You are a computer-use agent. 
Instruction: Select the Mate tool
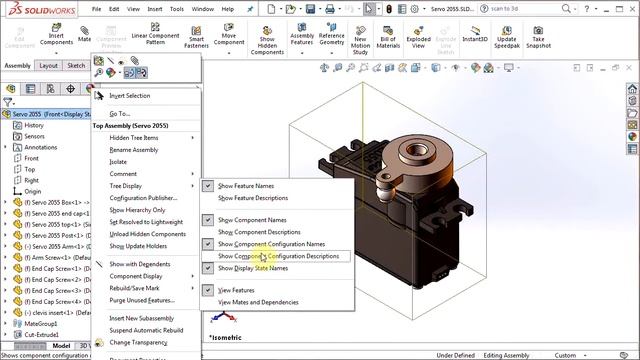click(84, 33)
